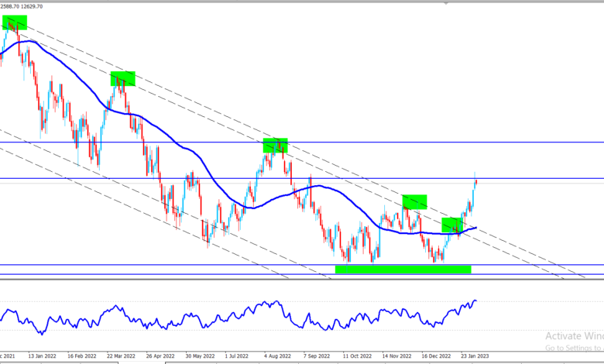This screenshot has width=604, height=364.
Task: Select the green rectangle touching the top blue horizontal line
Action: tap(275, 146)
